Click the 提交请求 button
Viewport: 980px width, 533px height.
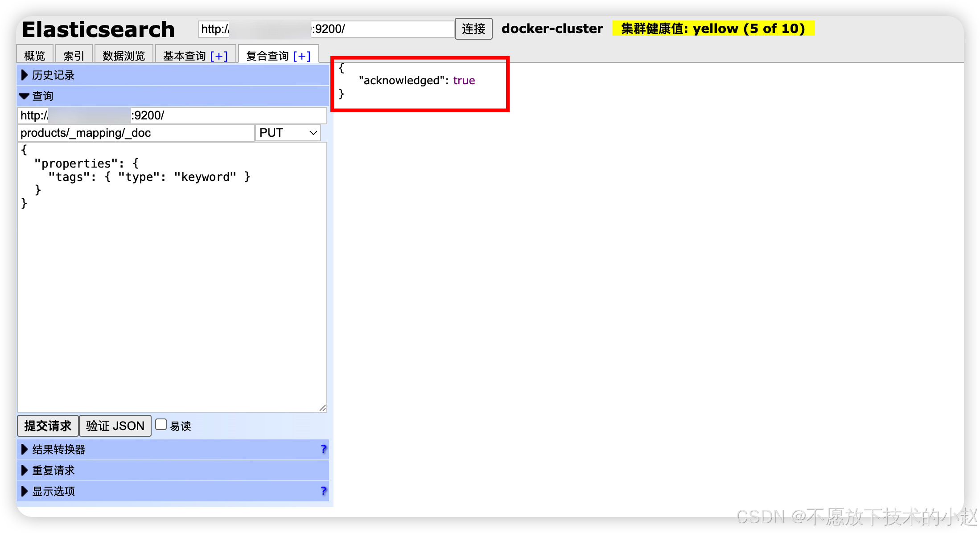pos(48,426)
